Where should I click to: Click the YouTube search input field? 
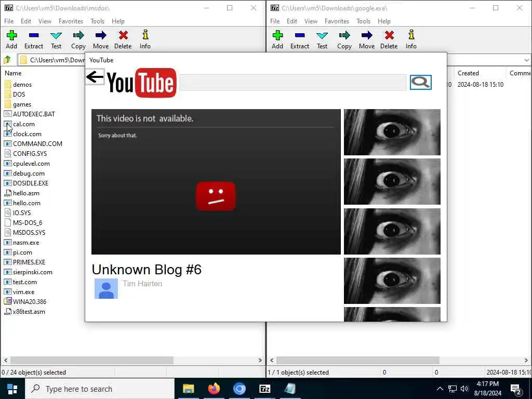293,83
